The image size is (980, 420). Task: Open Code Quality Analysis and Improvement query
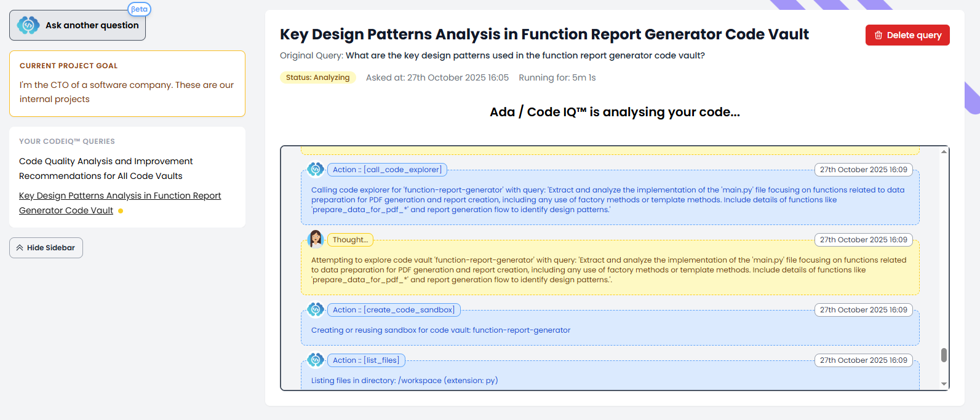tap(105, 168)
